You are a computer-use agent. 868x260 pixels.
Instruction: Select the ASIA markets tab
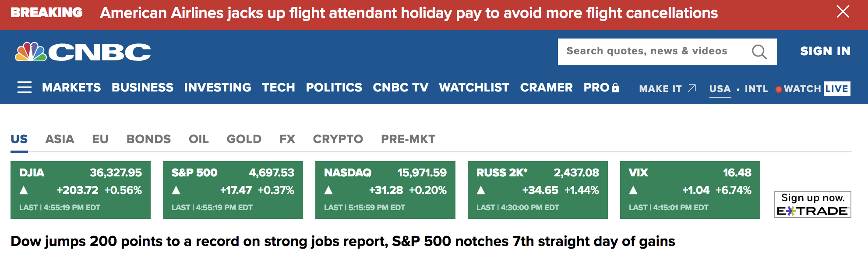tap(60, 139)
